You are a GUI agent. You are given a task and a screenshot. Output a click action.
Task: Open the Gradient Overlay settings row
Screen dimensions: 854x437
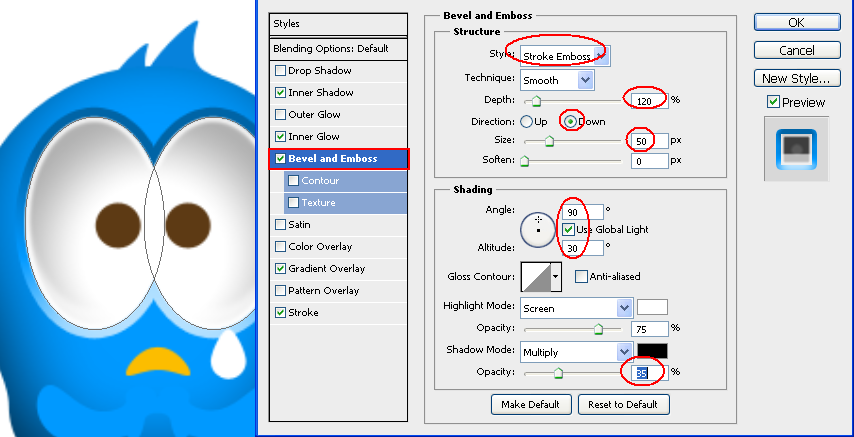click(338, 269)
